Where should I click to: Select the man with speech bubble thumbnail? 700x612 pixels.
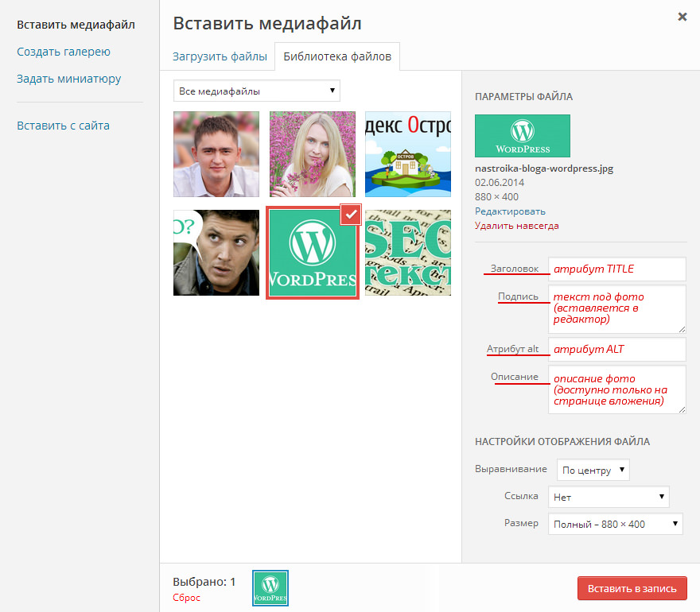coord(216,253)
